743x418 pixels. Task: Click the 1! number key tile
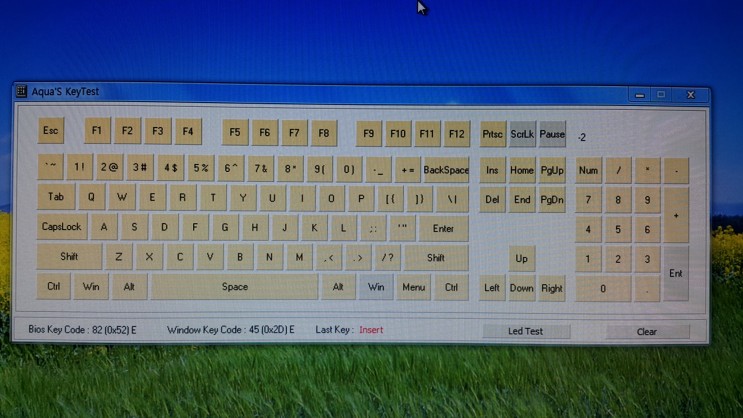click(x=80, y=167)
